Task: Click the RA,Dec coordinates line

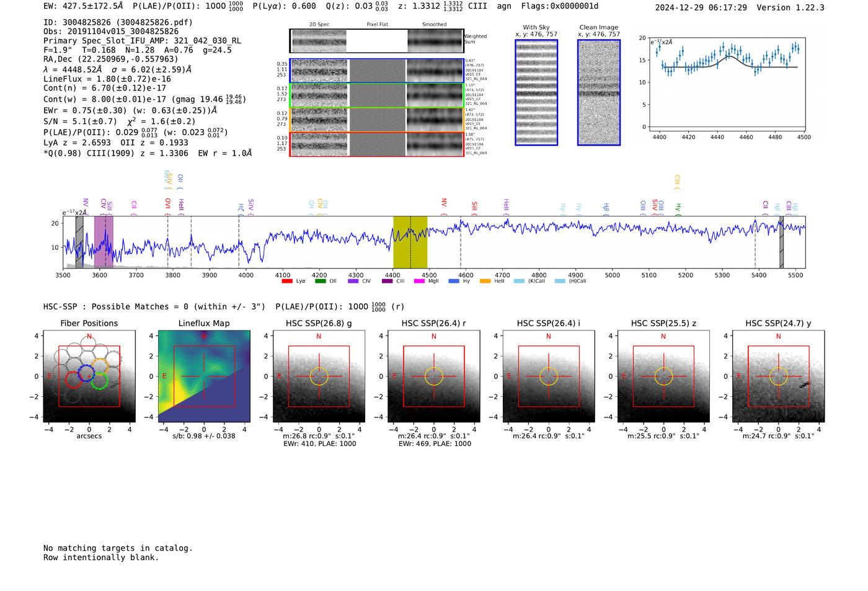Action: (x=110, y=60)
